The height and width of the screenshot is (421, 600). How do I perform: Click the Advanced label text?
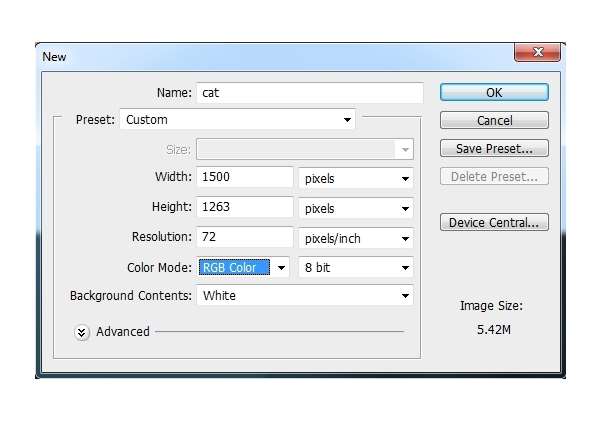(x=123, y=332)
